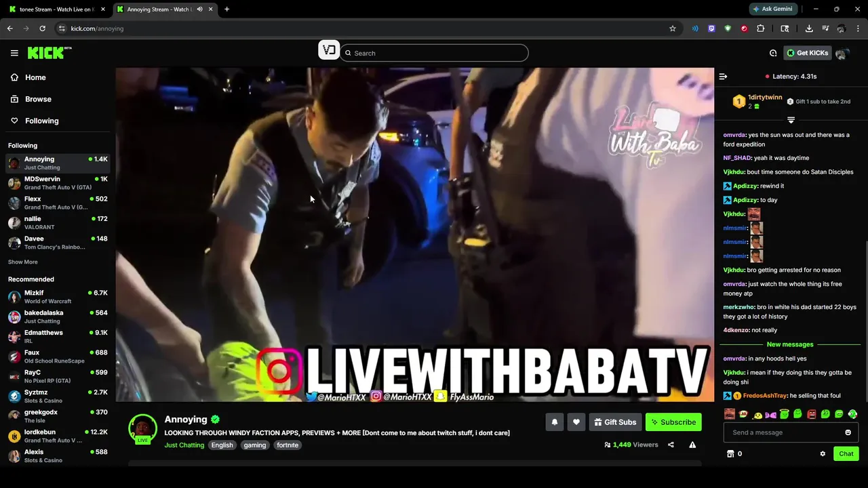868x488 pixels.
Task: Click the Kick search field
Action: click(x=434, y=53)
